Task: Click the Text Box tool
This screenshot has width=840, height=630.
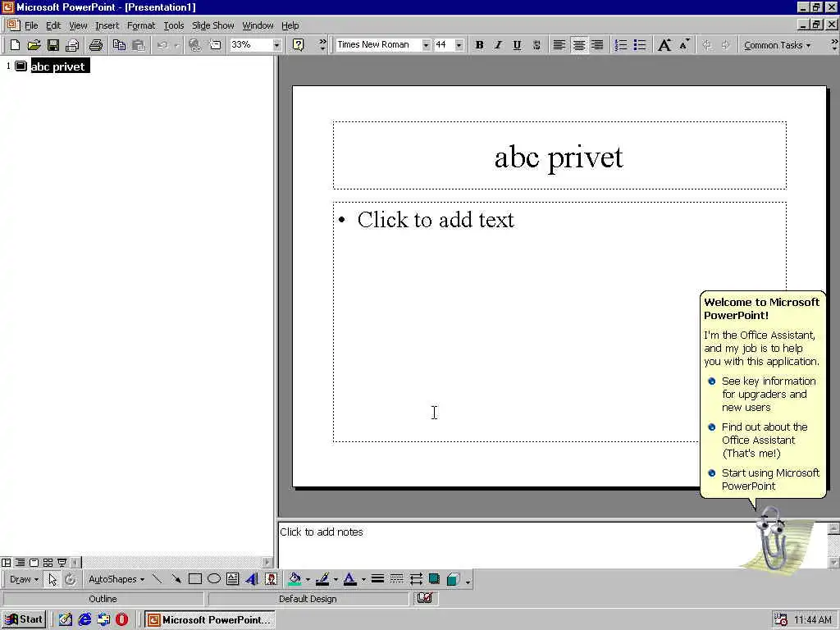Action: click(232, 579)
